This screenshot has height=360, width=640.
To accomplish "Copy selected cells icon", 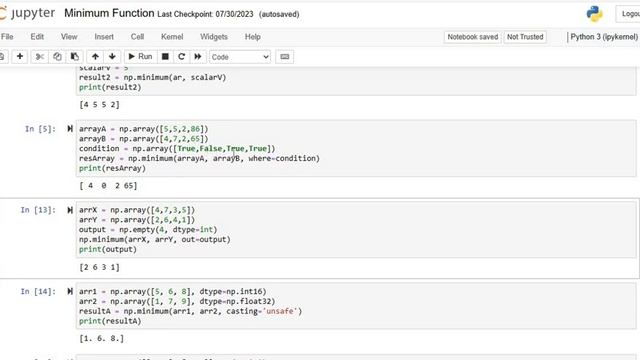I will coord(57,57).
